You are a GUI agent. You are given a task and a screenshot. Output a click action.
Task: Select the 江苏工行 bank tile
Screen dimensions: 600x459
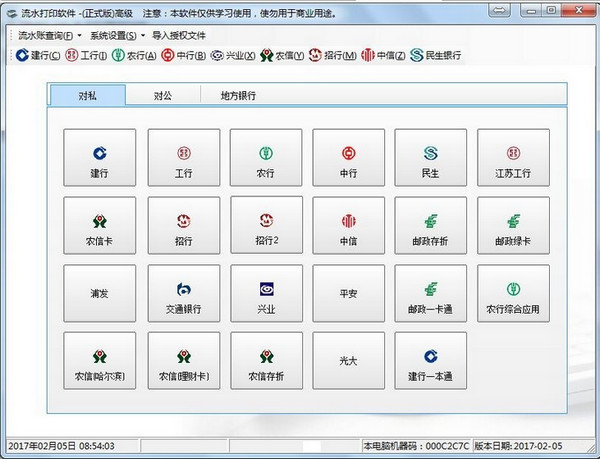pyautogui.click(x=513, y=158)
